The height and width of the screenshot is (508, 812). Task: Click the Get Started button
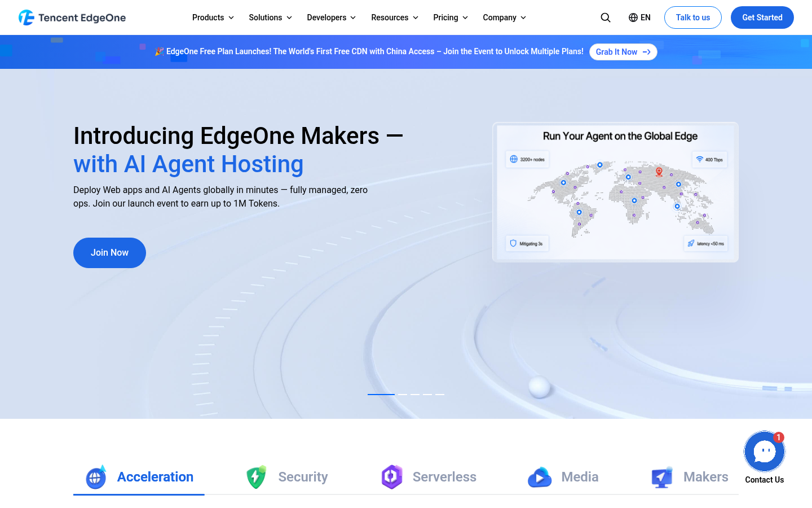(x=762, y=17)
